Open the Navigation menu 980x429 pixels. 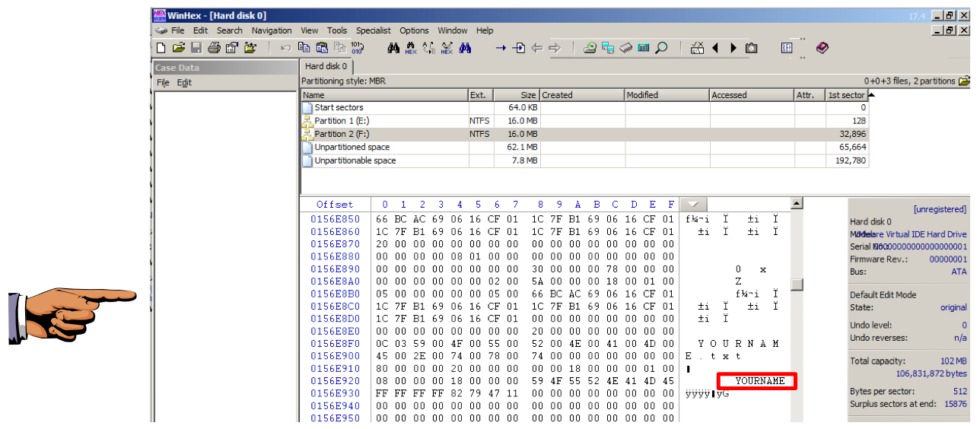coord(272,30)
